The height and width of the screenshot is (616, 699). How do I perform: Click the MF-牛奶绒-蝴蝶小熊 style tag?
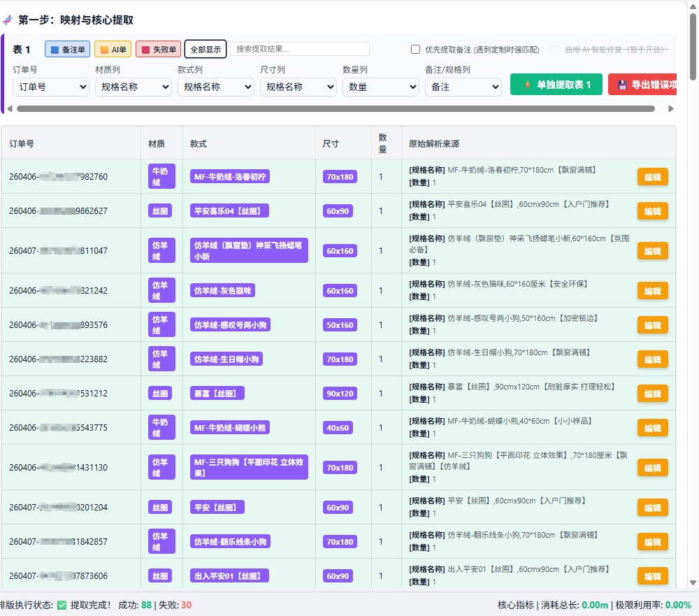tap(229, 428)
